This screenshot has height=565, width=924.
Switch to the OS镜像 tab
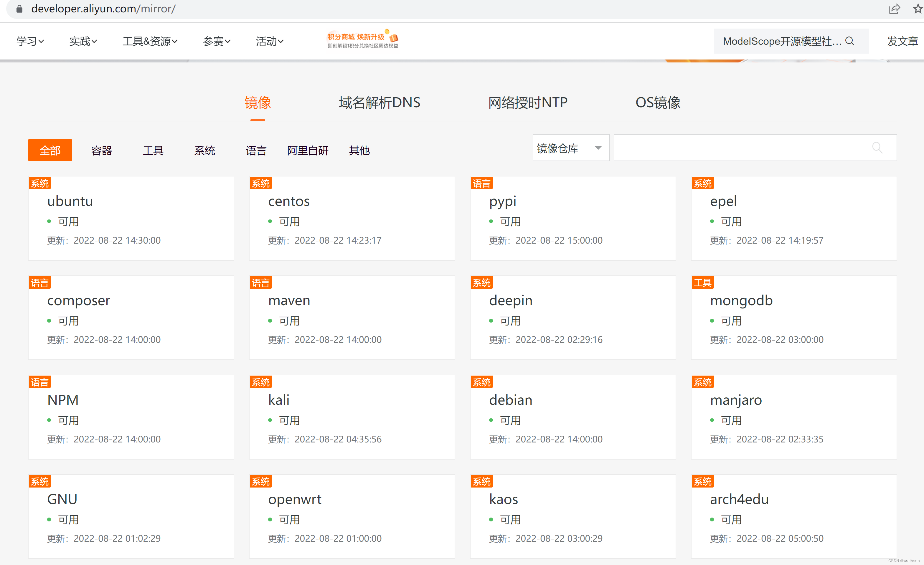[657, 102]
